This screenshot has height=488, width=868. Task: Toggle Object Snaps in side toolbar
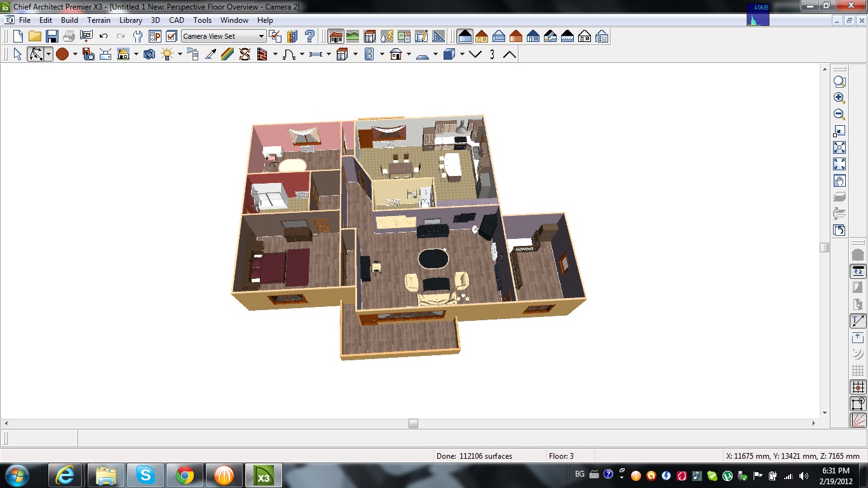(858, 387)
